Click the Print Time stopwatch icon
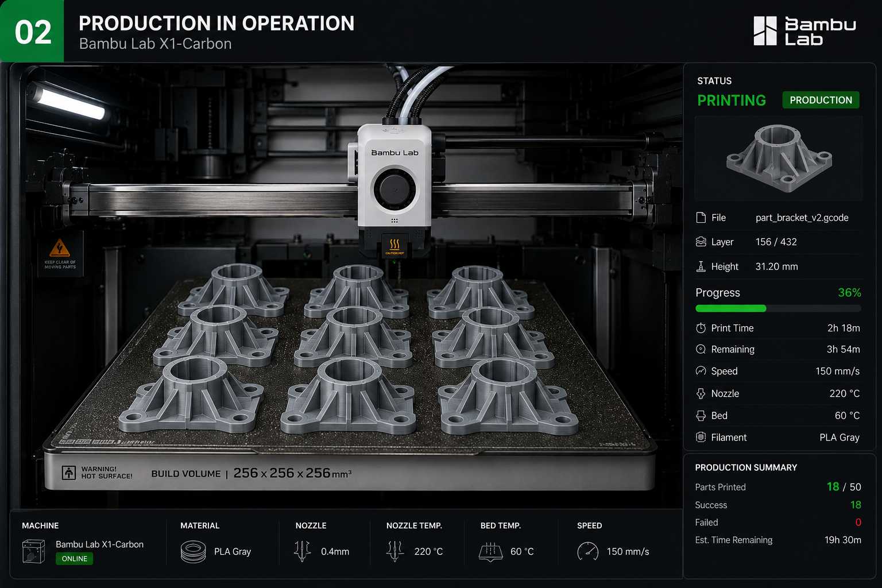The height and width of the screenshot is (588, 882). point(701,328)
